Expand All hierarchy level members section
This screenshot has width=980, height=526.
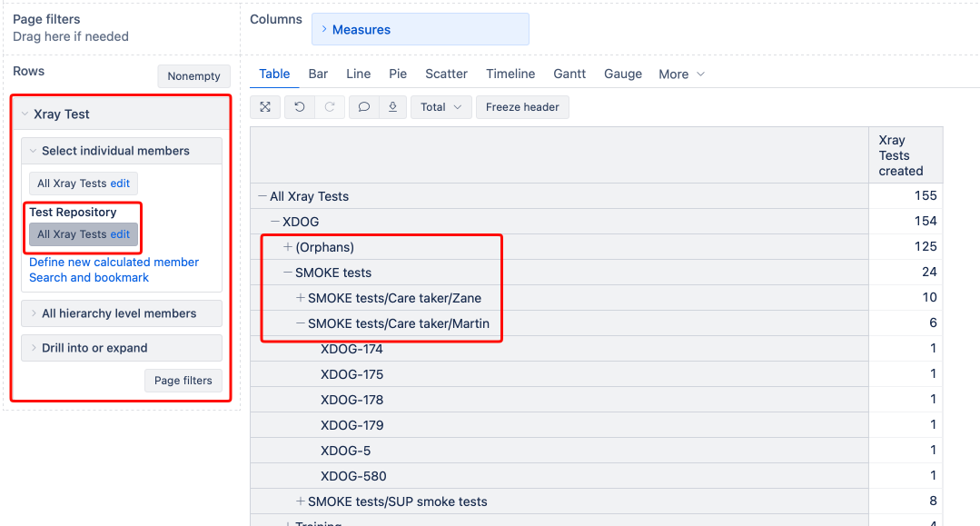click(x=121, y=313)
